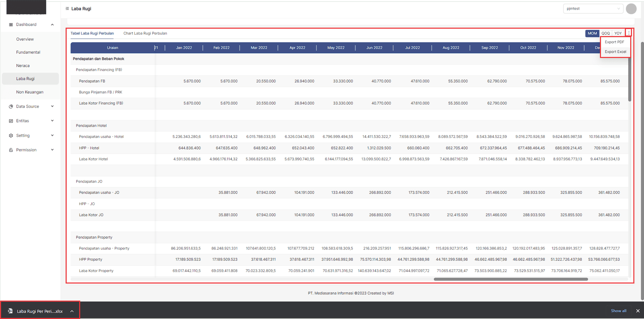The height and width of the screenshot is (319, 644).
Task: Click the Data Source pie icon
Action: pos(11,106)
